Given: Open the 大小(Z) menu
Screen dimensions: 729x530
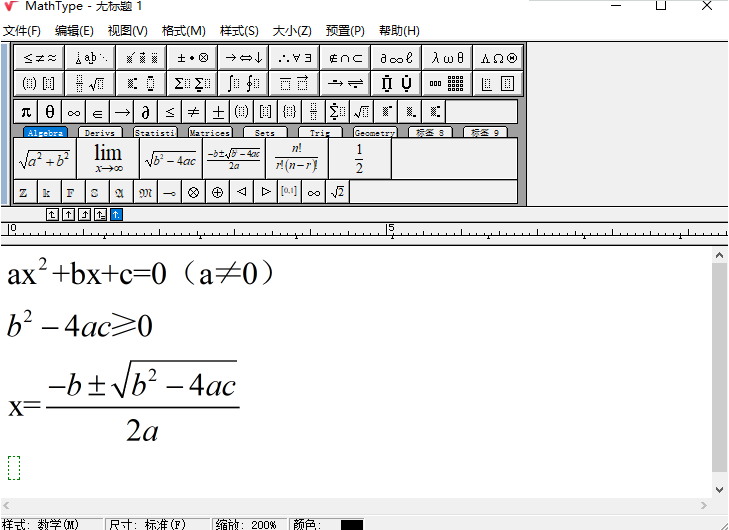Looking at the screenshot, I should 292,31.
